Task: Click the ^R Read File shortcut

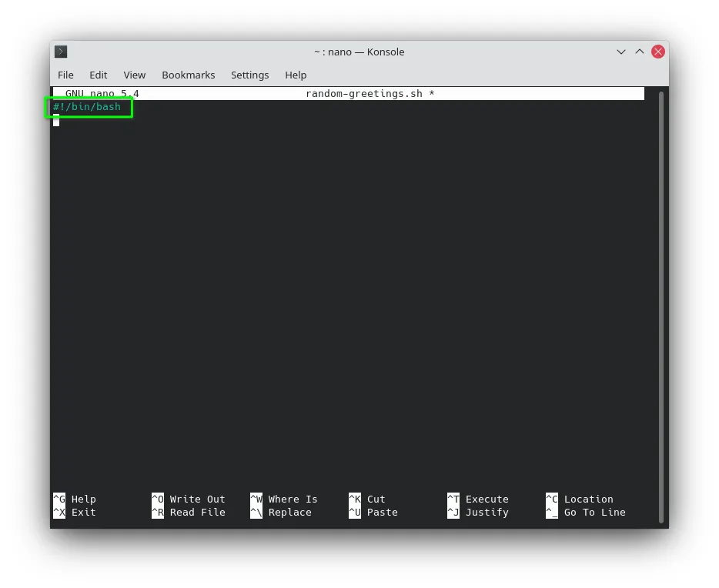Action: tap(189, 512)
